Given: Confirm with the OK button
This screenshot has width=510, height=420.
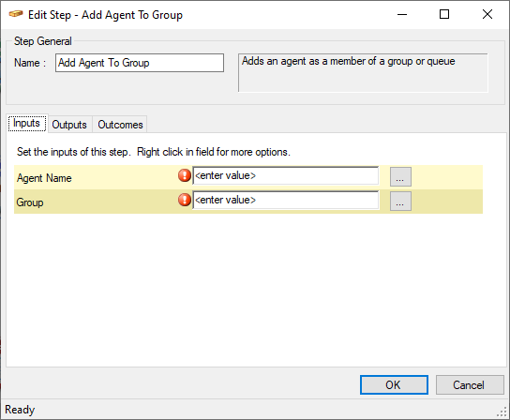Looking at the screenshot, I should [394, 385].
